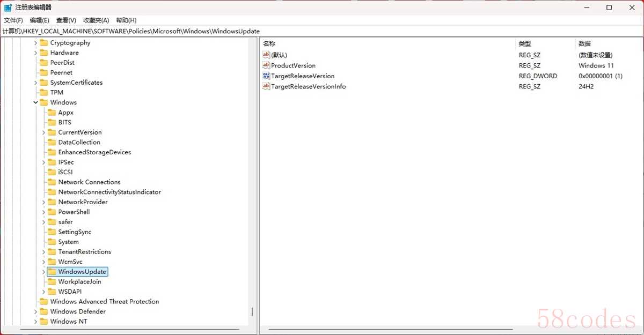644x335 pixels.
Task: Open the 文件(F) menu
Action: [13, 20]
